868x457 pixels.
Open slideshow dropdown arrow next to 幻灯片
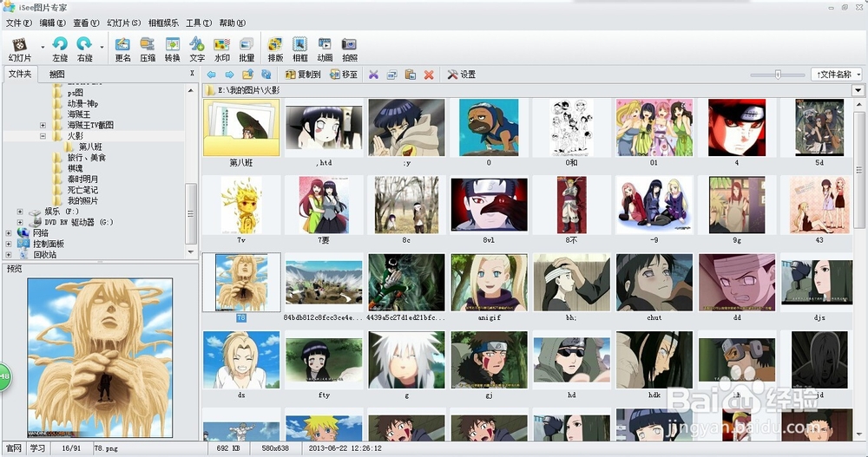coord(43,48)
